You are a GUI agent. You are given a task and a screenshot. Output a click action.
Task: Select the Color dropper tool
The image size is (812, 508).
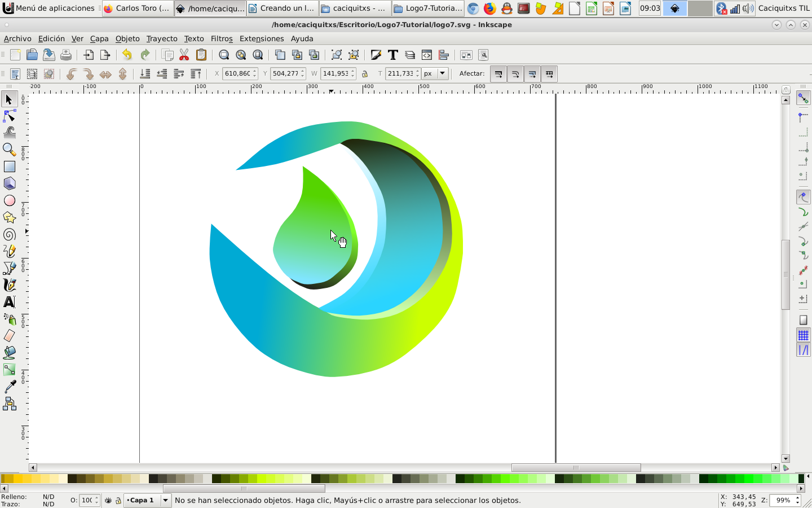coord(10,387)
